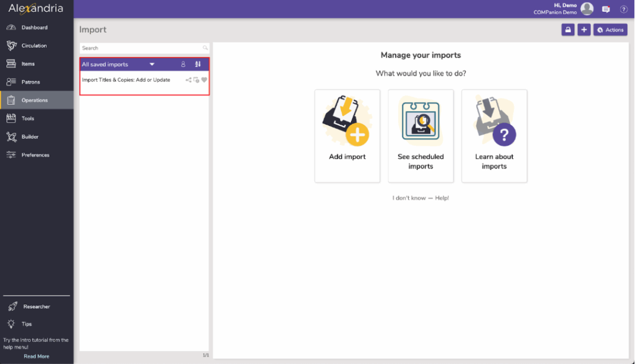Open the help question mark icon
The image size is (635, 364).
click(x=624, y=9)
